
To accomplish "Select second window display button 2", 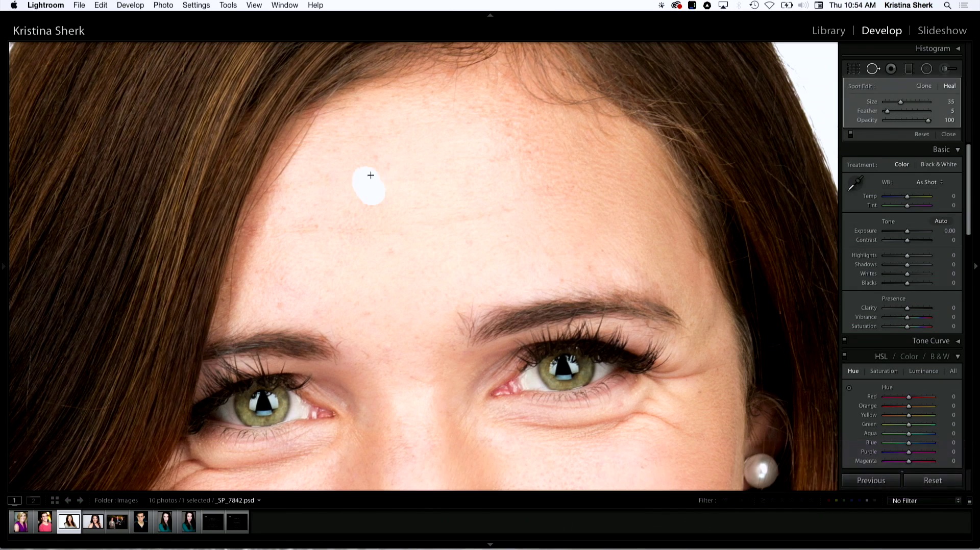I will [33, 501].
